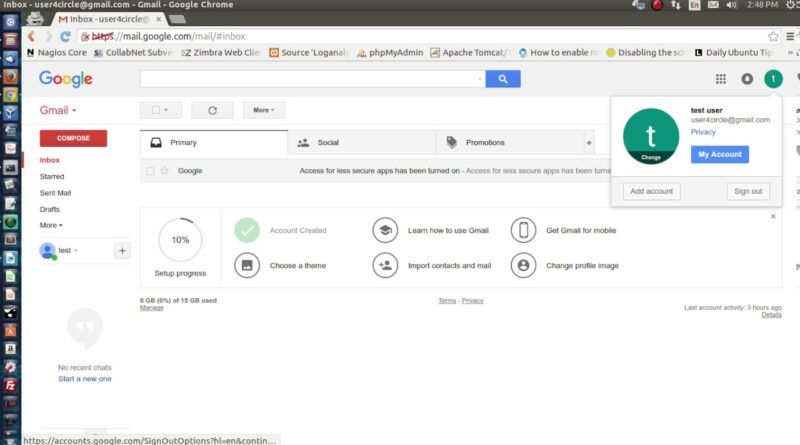Image resolution: width=800 pixels, height=445 pixels.
Task: Click browser back arrow
Action: pyautogui.click(x=32, y=36)
